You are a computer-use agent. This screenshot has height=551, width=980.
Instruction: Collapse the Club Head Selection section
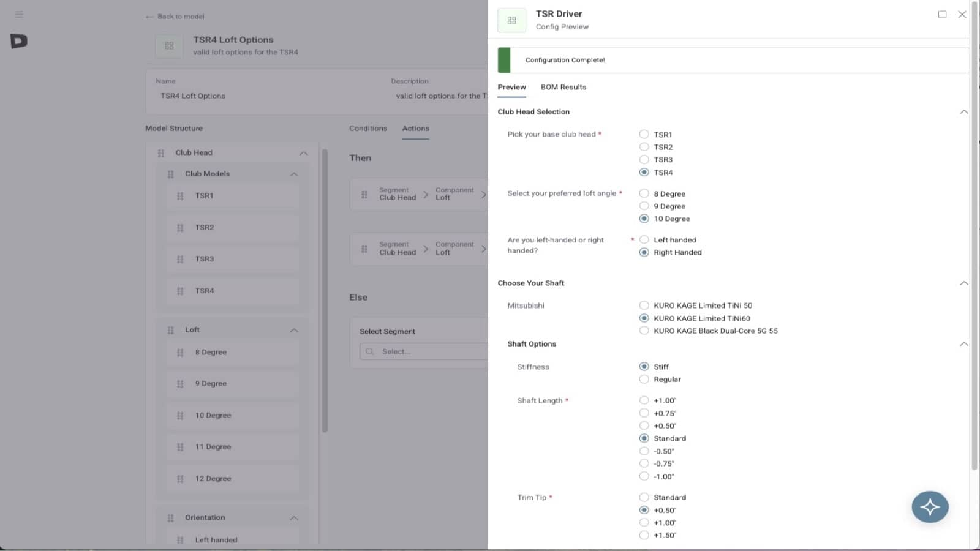pos(965,112)
